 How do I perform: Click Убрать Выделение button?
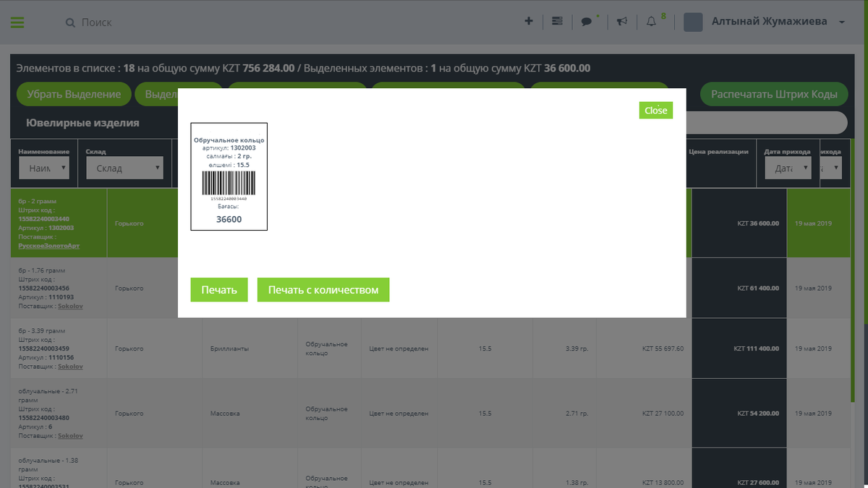74,94
